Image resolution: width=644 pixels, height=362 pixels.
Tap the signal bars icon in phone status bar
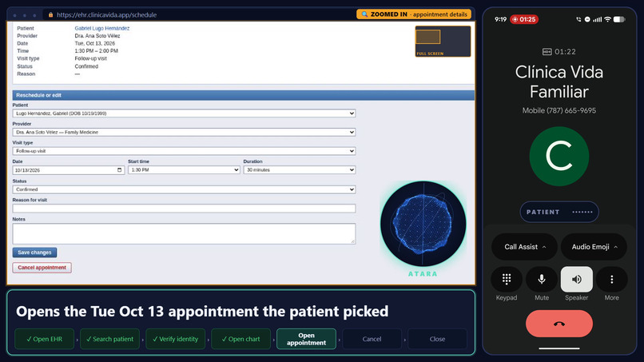coord(597,19)
